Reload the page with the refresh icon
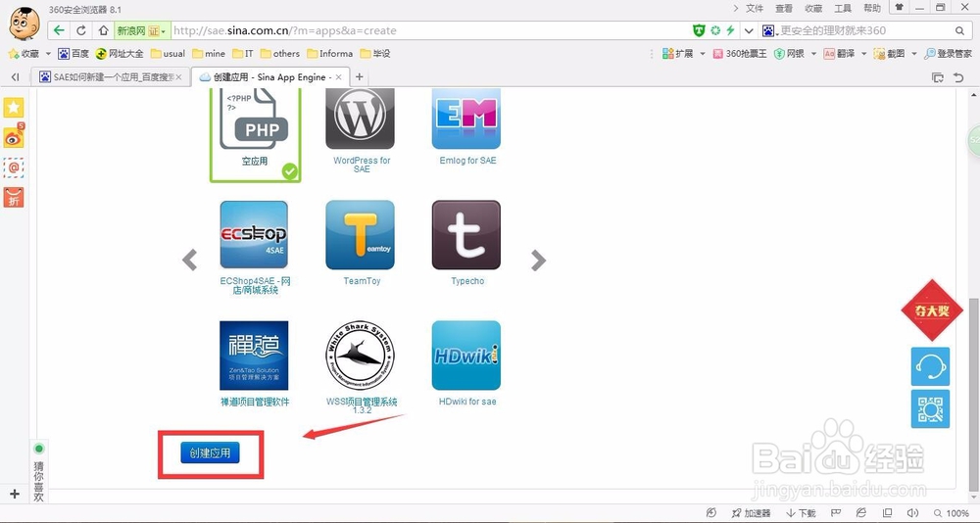Image resolution: width=980 pixels, height=523 pixels. [81, 30]
